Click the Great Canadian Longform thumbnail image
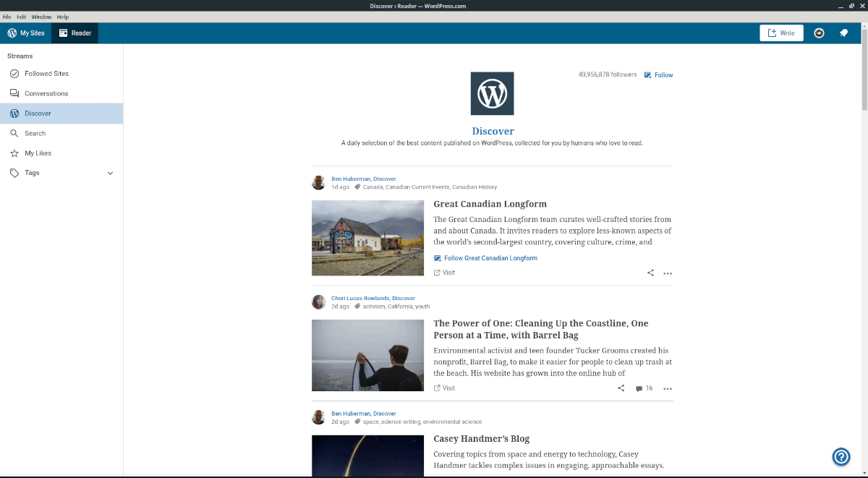The height and width of the screenshot is (478, 868). point(367,238)
